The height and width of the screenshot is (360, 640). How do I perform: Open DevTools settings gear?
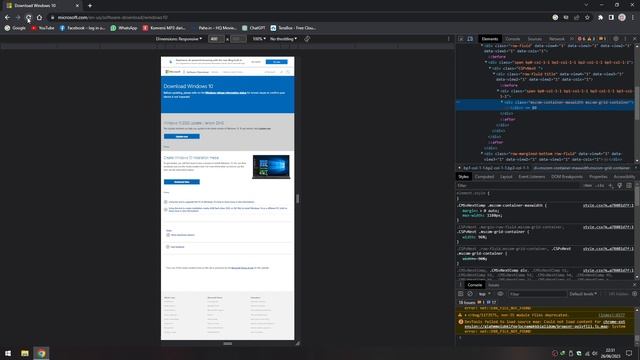616,39
